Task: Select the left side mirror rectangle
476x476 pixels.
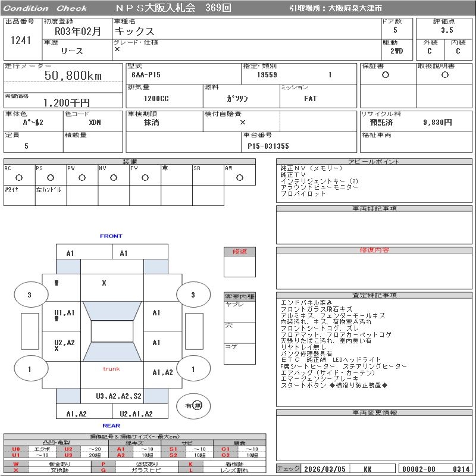Action: [29, 331]
